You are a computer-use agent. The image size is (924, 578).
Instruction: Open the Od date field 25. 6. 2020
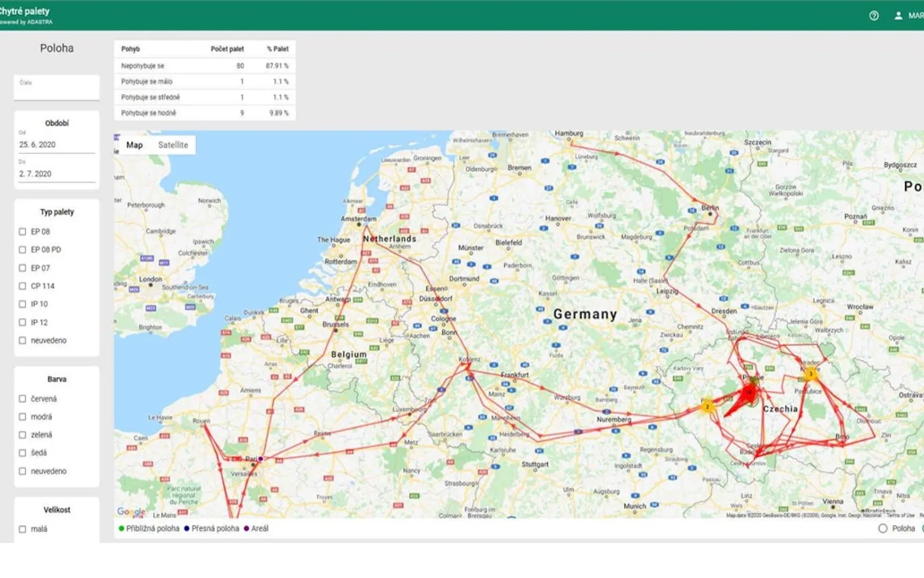pos(57,144)
